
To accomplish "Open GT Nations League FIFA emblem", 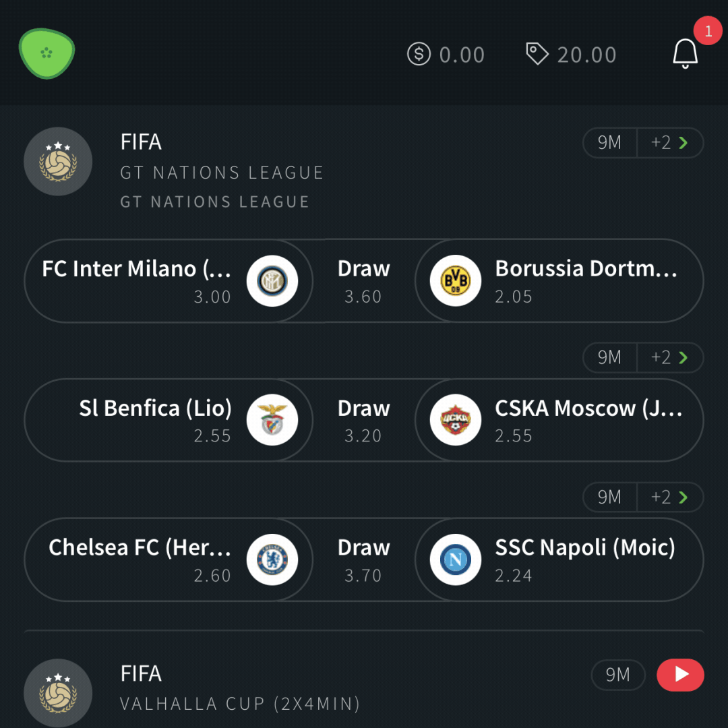I will pyautogui.click(x=58, y=161).
